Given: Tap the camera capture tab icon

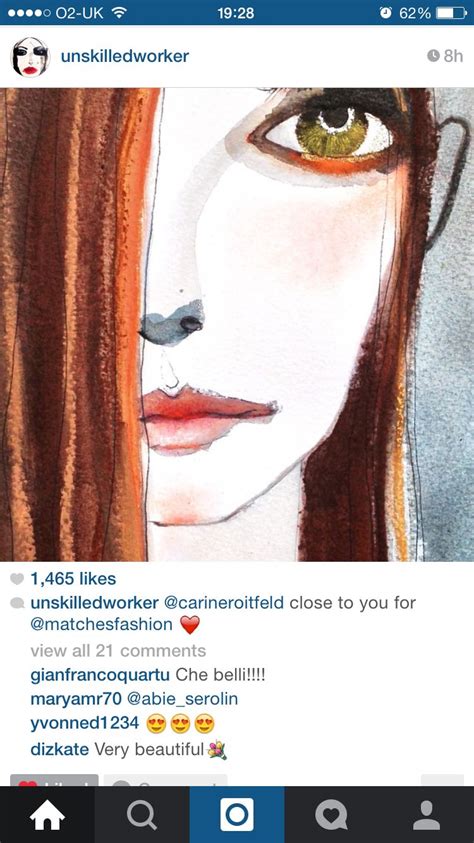Looking at the screenshot, I should pos(236,815).
